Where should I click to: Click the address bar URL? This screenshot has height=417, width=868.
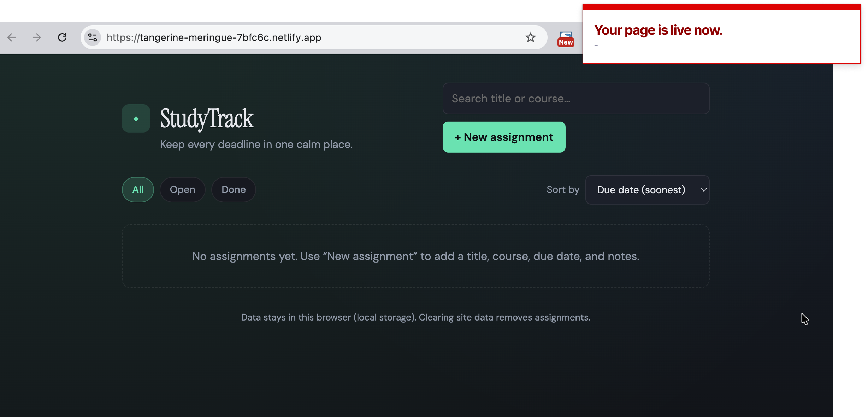coord(214,37)
